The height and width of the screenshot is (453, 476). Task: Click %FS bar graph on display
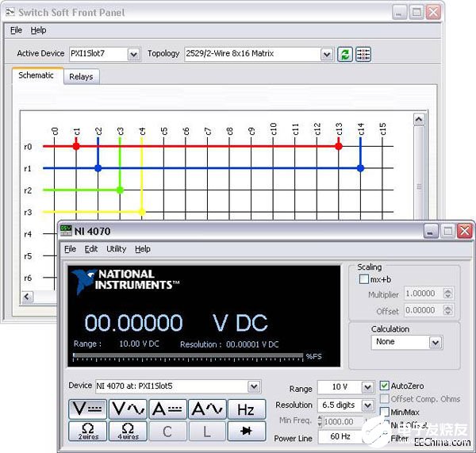(x=188, y=357)
